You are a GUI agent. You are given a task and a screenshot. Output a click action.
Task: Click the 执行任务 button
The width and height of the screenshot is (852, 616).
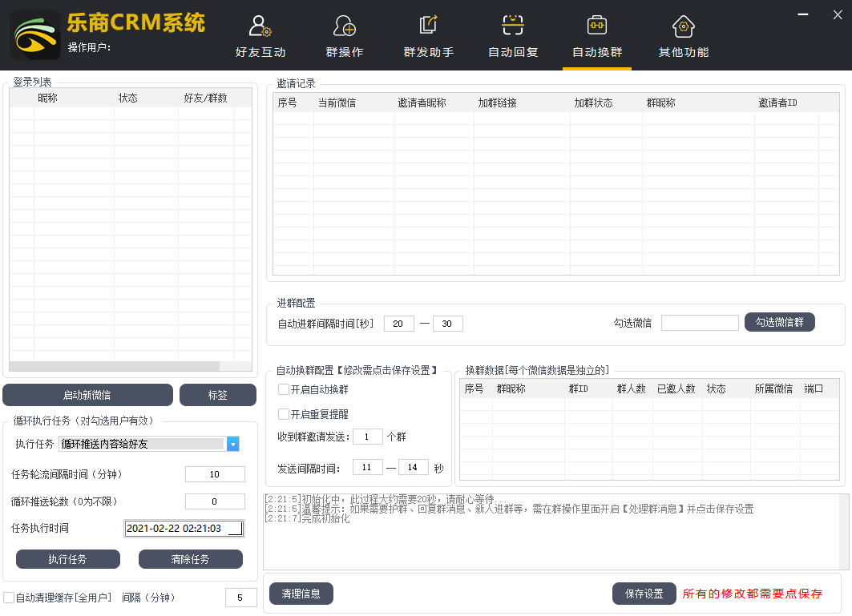click(68, 559)
